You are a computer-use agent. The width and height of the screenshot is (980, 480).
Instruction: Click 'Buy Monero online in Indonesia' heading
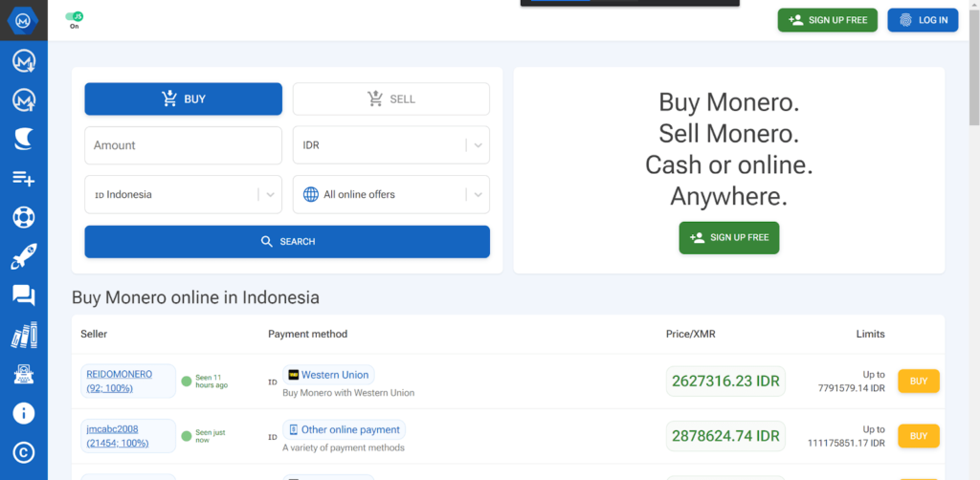tap(195, 297)
